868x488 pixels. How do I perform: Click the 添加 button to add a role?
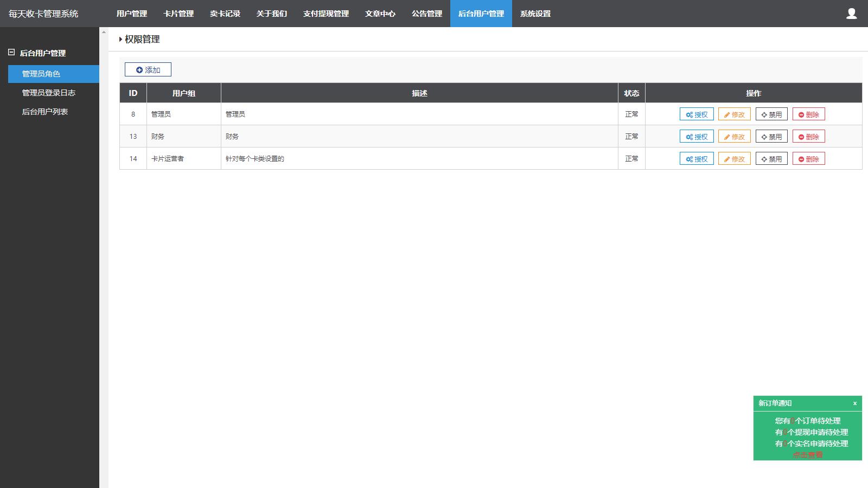[x=148, y=69]
